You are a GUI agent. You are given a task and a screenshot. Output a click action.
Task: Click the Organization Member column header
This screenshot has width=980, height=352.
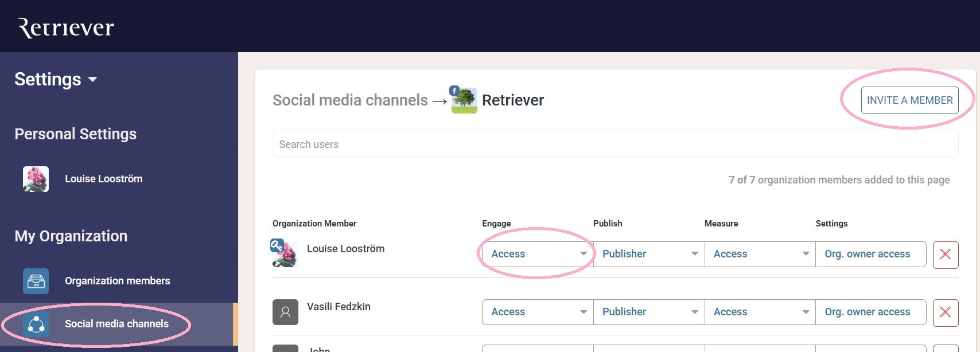(x=314, y=224)
